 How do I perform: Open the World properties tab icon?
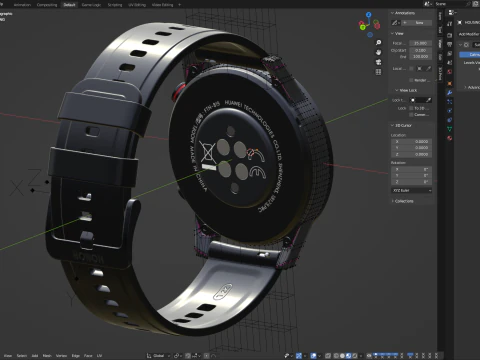click(450, 72)
